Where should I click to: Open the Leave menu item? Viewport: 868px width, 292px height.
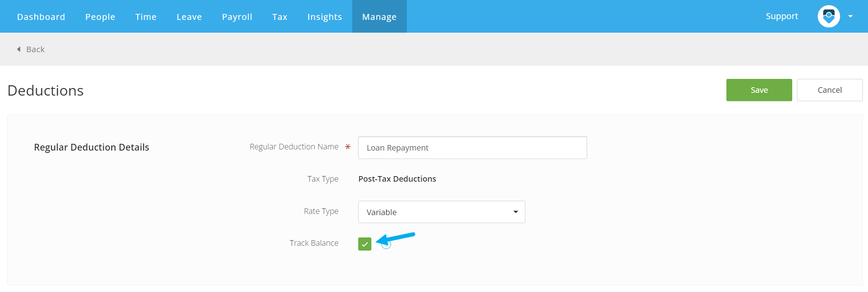click(x=189, y=17)
